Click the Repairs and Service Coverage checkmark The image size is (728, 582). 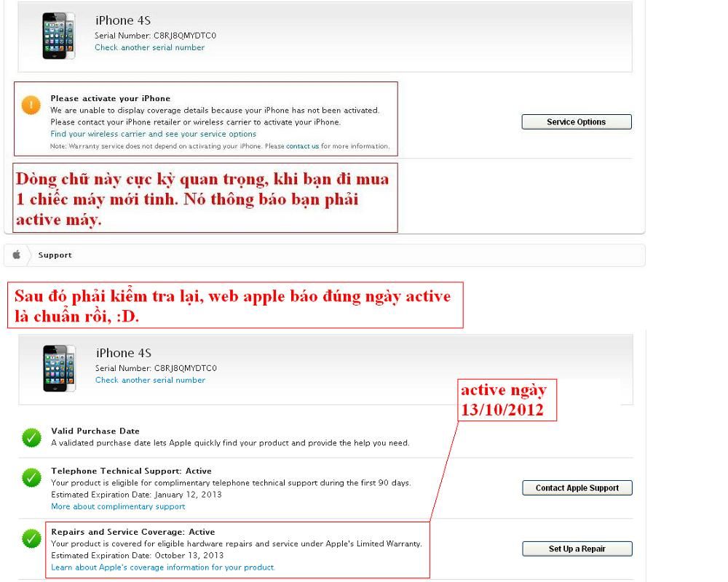31,538
